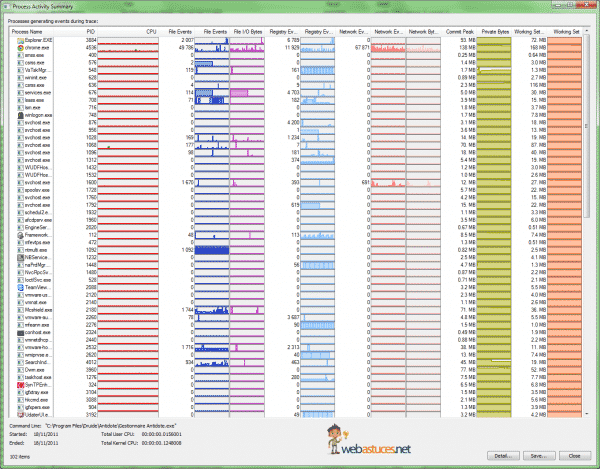The image size is (600, 469).
Task: Click the Private Bytes column header
Action: pos(494,31)
